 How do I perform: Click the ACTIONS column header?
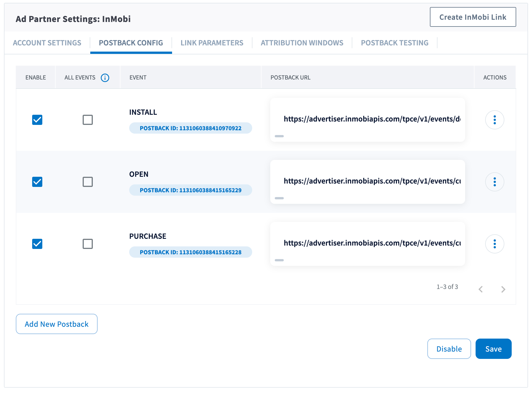495,78
